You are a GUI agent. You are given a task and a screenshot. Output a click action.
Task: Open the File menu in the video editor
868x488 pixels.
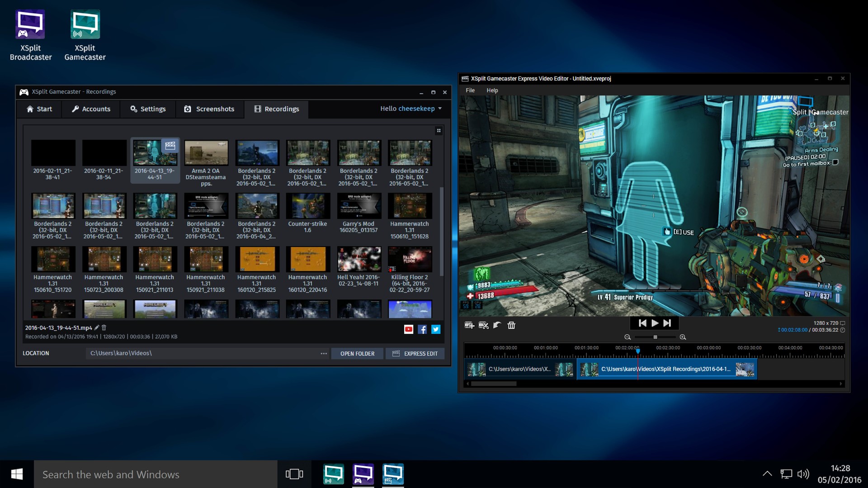pyautogui.click(x=470, y=90)
